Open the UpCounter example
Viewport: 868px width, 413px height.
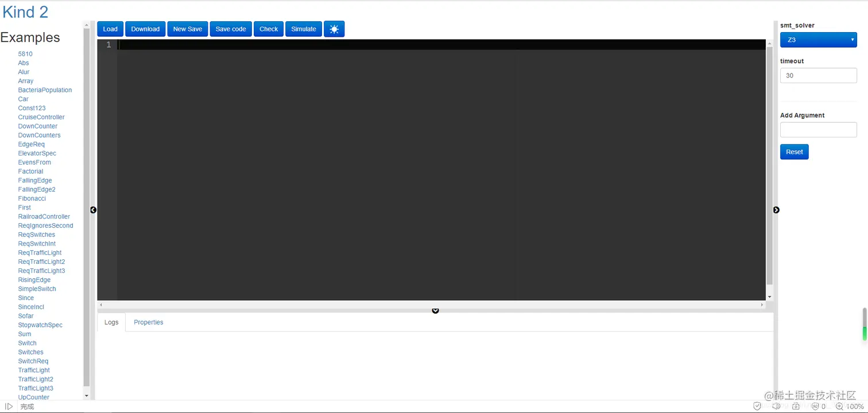tap(34, 398)
